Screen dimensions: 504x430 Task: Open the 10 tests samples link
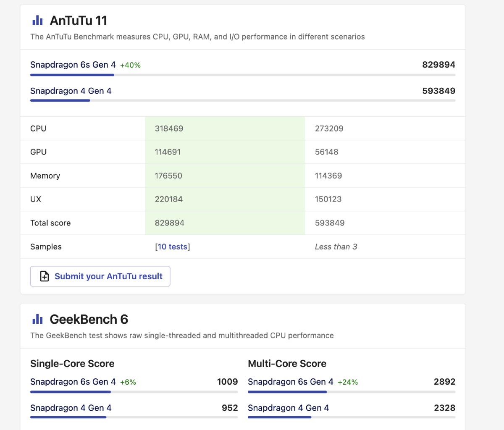coord(173,247)
